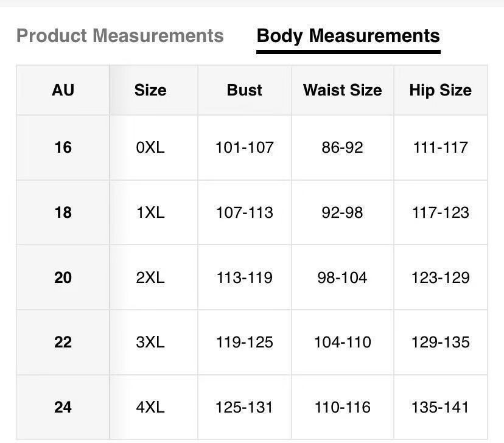The image size is (504, 443).
Task: Click the Bust column header
Action: coord(245,90)
